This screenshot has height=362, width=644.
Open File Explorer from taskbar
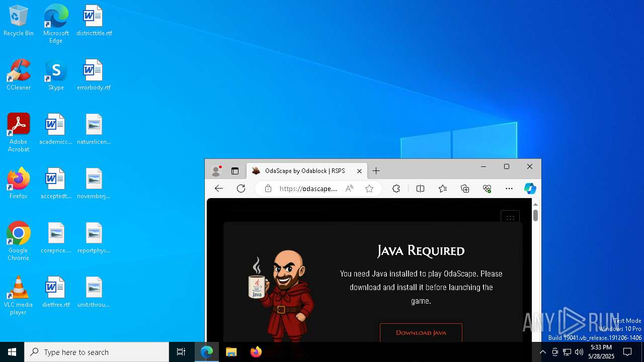coord(231,352)
